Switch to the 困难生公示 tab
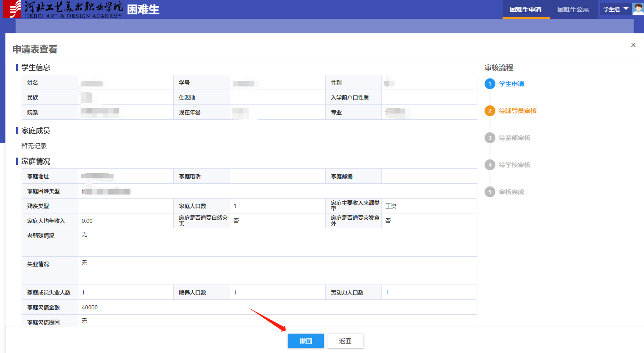The width and height of the screenshot is (644, 353). [x=573, y=9]
